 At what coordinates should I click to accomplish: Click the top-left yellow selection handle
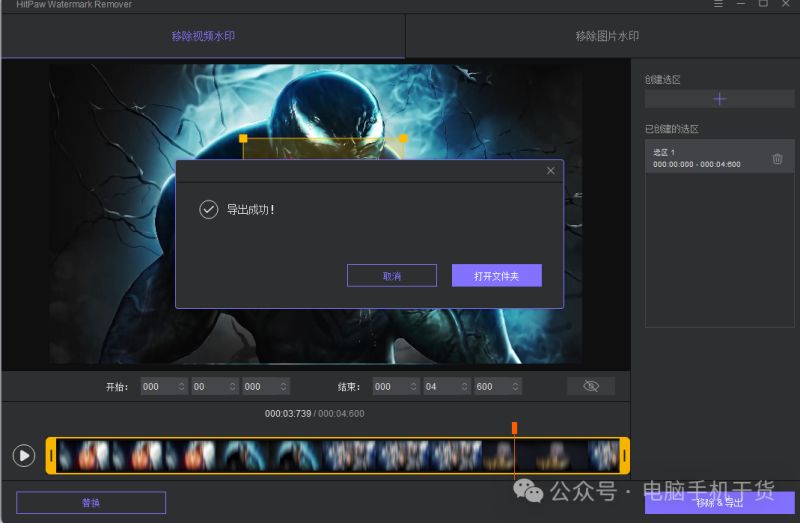point(243,138)
